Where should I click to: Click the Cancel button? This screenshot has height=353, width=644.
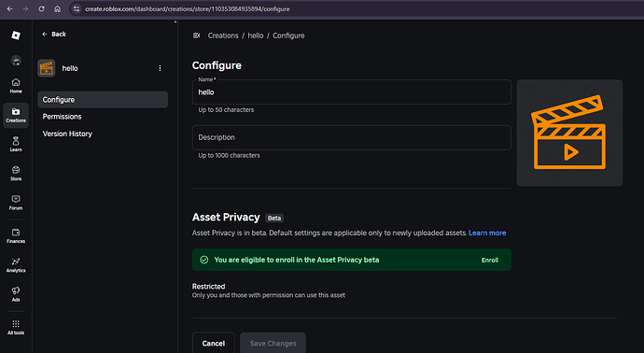coord(214,343)
